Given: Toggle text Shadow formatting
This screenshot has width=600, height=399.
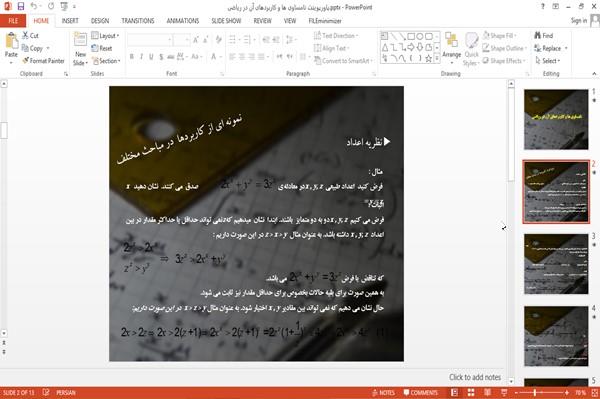Looking at the screenshot, I should [x=161, y=57].
